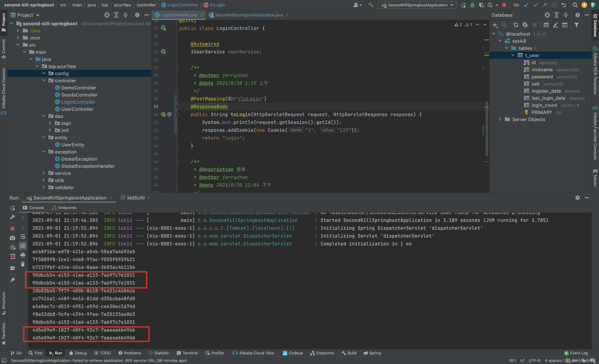The width and height of the screenshot is (599, 364).
Task: Switch to SecondKillSpringbootApplication.java editor tab
Action: 249,15
